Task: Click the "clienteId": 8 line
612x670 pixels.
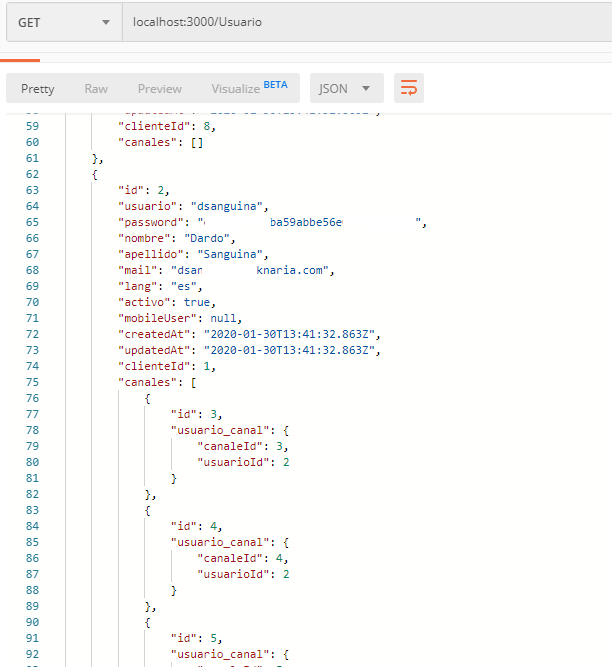Action: point(167,126)
